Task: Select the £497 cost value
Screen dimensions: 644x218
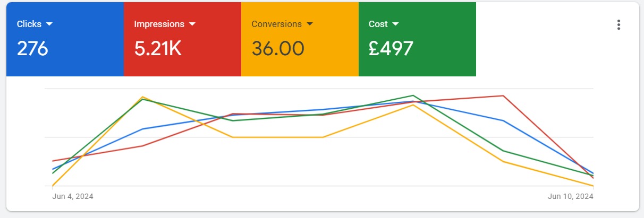Action: (391, 48)
